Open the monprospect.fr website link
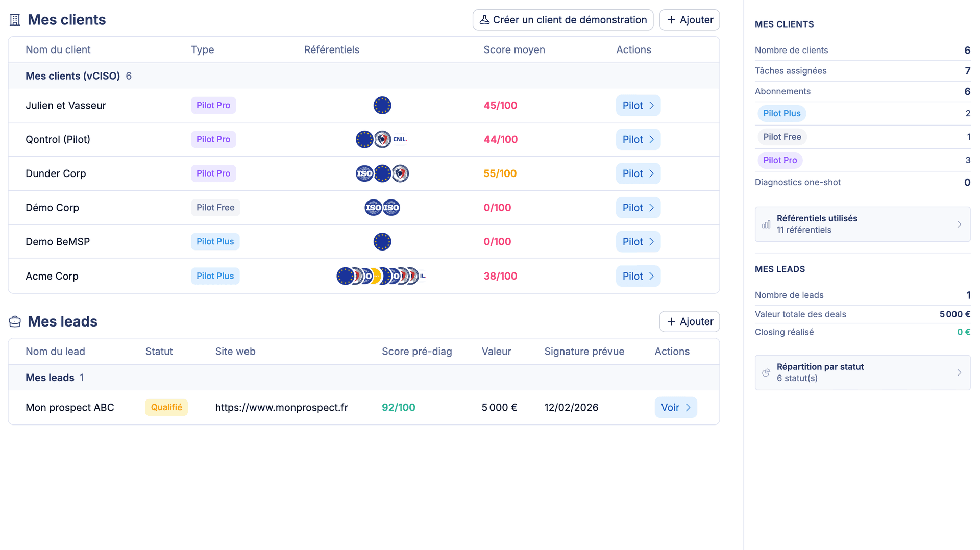 [281, 408]
